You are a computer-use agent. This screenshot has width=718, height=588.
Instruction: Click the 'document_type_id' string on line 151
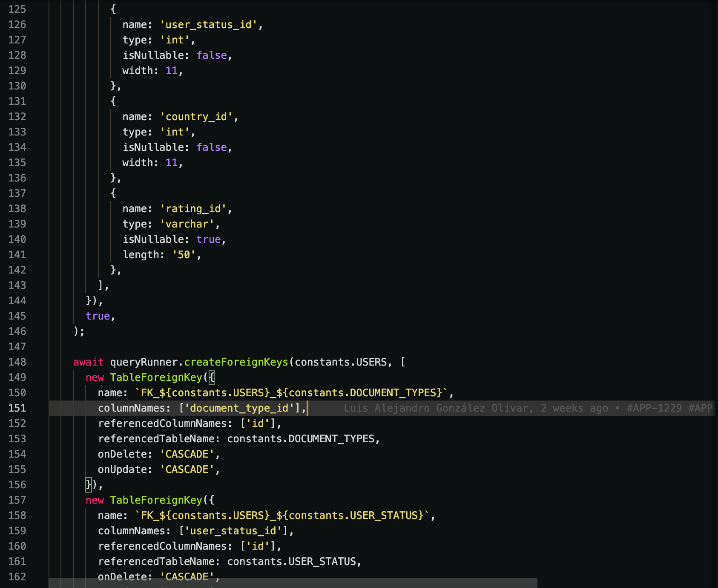239,408
